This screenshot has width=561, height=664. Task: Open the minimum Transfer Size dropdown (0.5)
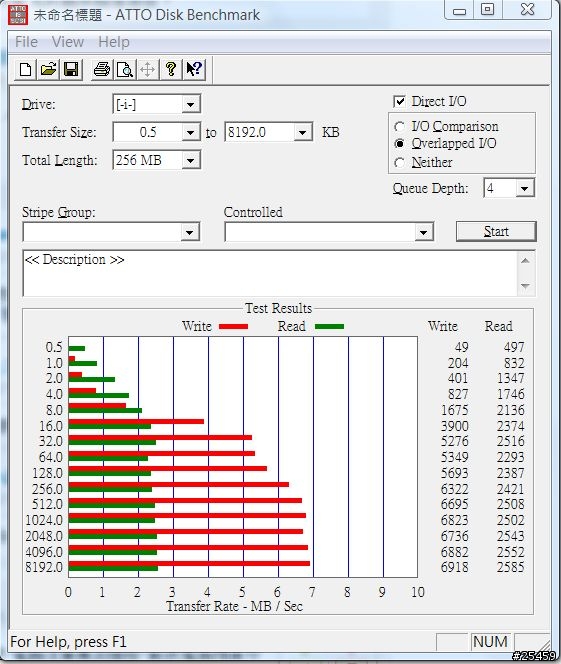191,133
